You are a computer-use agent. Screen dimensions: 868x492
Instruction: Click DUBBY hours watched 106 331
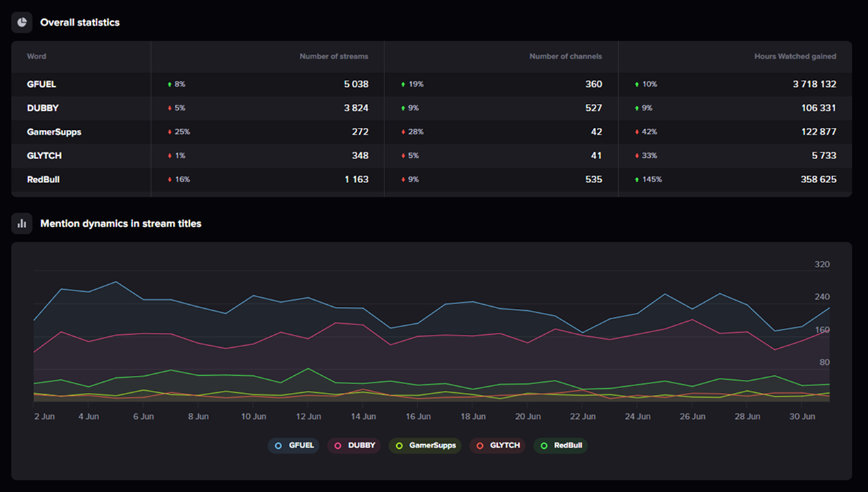tap(819, 108)
